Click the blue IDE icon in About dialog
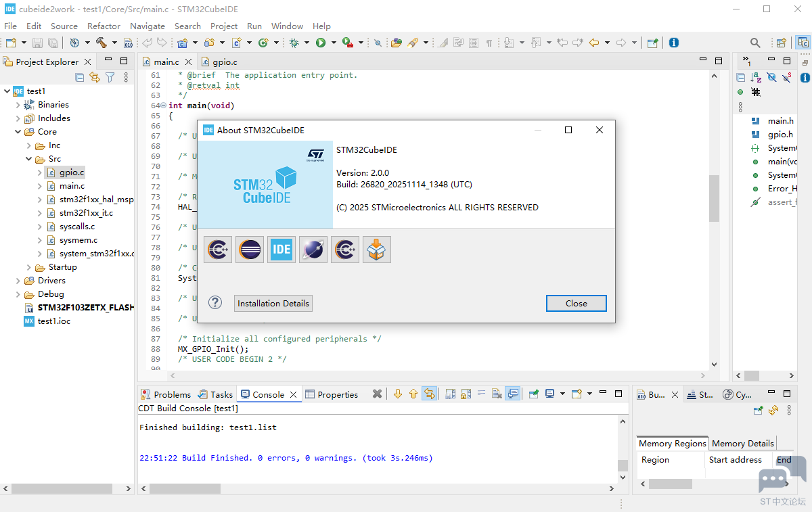 point(281,250)
